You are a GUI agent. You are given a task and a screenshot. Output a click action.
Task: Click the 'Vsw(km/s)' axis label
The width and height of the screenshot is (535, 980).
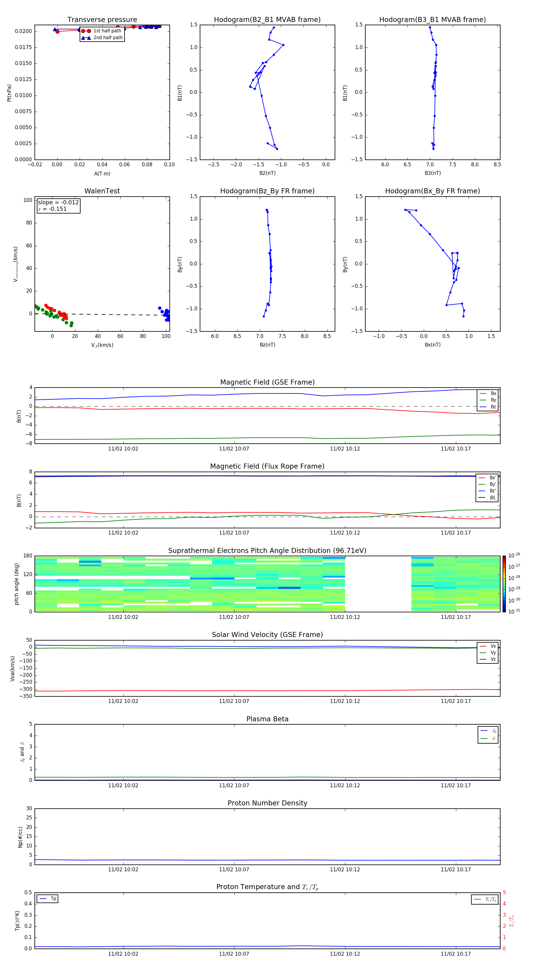pos(12,668)
